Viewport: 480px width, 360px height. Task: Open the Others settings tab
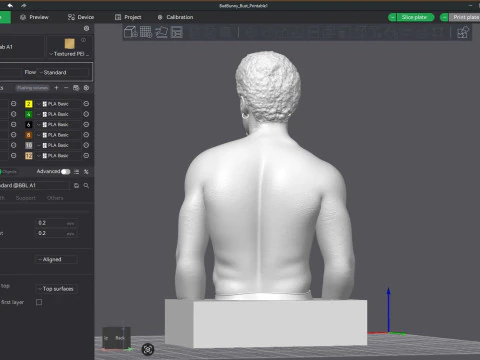[x=55, y=198]
